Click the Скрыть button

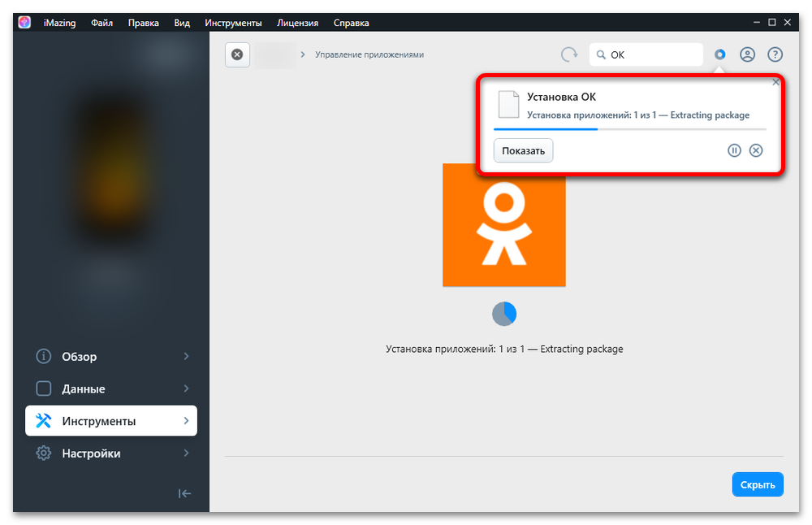[758, 484]
